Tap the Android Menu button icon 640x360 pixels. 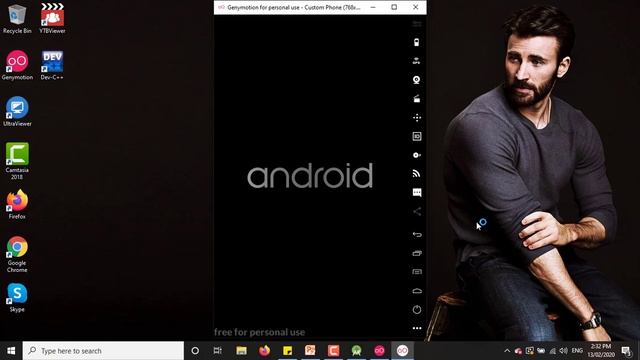point(417,272)
